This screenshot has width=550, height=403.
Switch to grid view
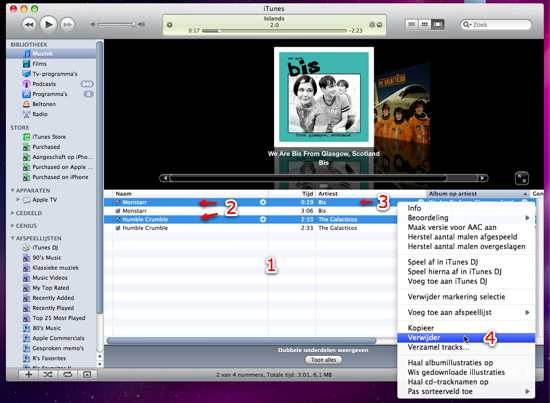(425, 25)
